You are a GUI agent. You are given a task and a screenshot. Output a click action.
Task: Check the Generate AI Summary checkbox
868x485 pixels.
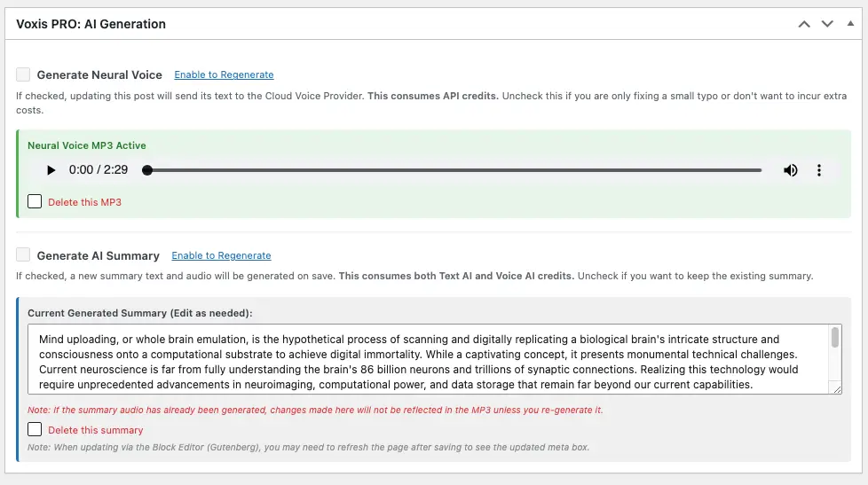click(x=23, y=255)
